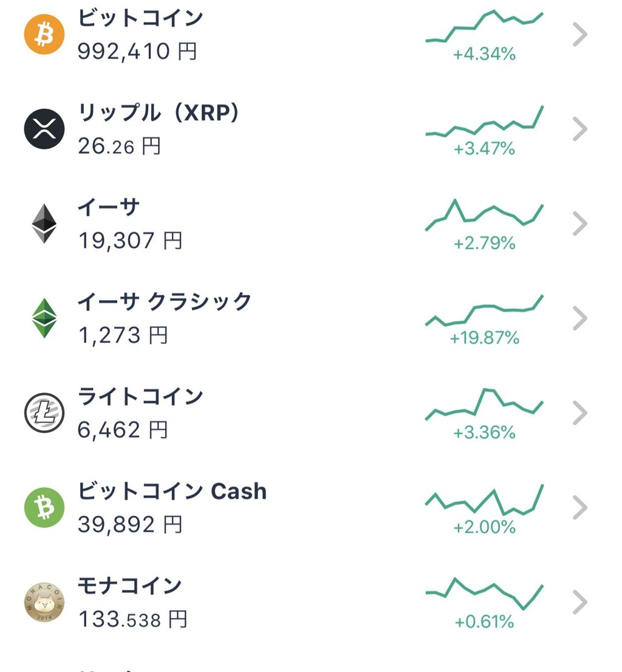The height and width of the screenshot is (672, 622).
Task: Tap the orange Bitcoin logo icon
Action: pyautogui.click(x=44, y=35)
